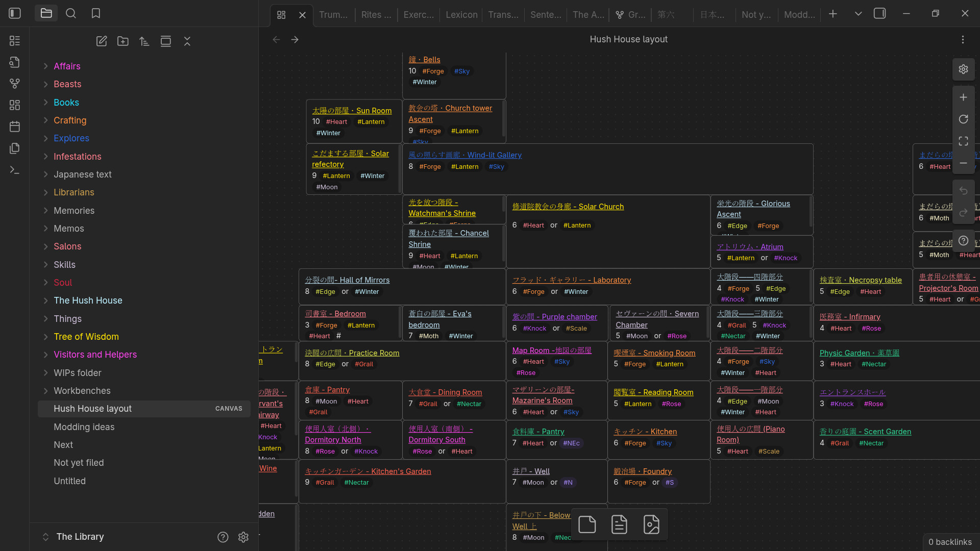The width and height of the screenshot is (980, 551).
Task: Add media to canvas icon
Action: pos(651,524)
